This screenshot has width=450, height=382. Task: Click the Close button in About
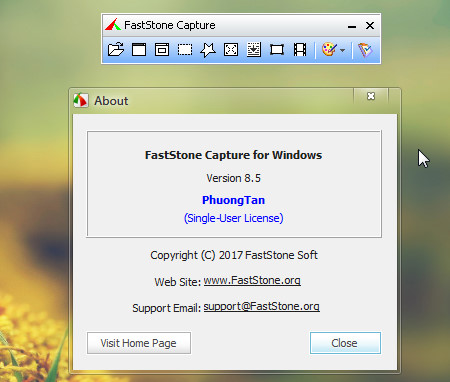(345, 343)
